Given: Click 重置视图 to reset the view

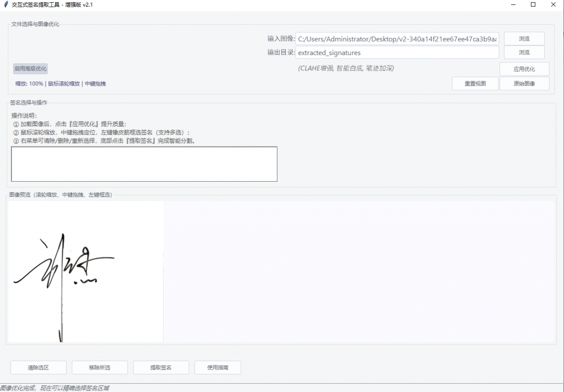Looking at the screenshot, I should 475,83.
